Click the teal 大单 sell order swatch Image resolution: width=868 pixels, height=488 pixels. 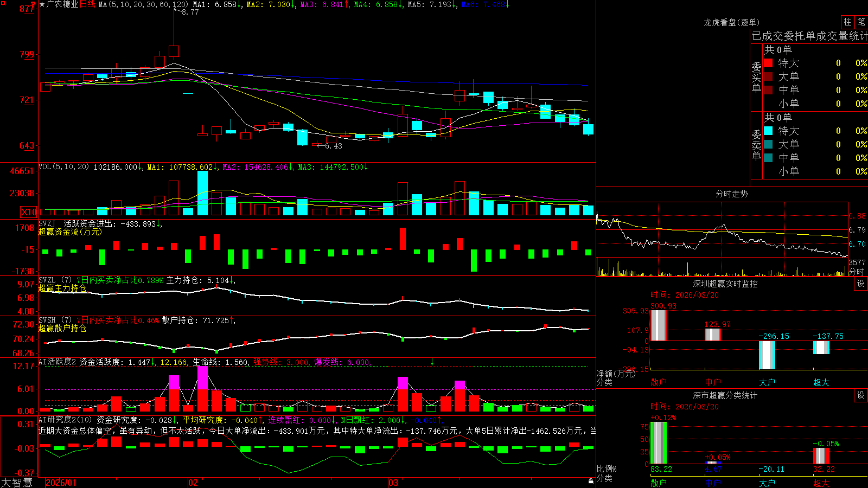(x=768, y=144)
